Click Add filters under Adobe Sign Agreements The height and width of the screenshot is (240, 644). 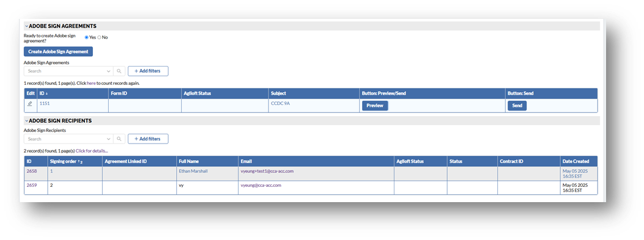point(148,71)
